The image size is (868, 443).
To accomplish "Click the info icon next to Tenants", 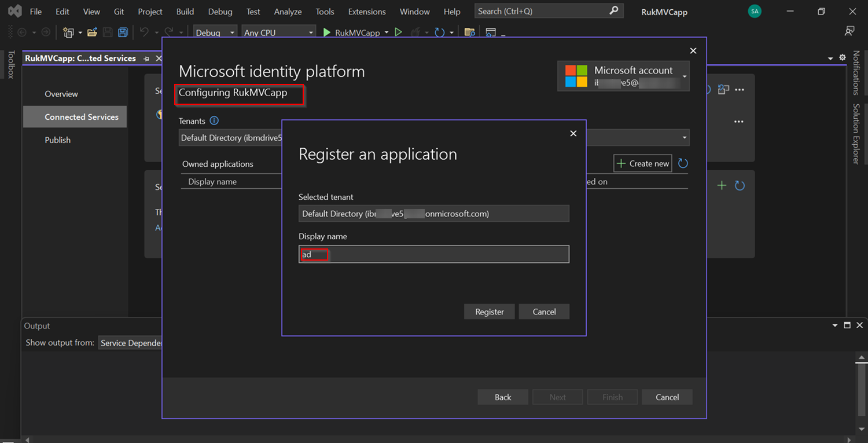I will (x=214, y=121).
